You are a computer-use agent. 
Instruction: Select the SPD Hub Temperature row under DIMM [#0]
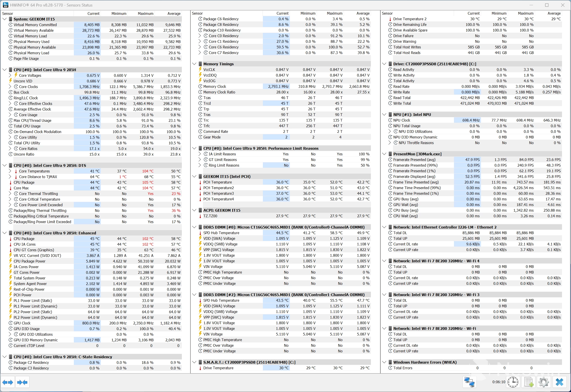pyautogui.click(x=284, y=233)
